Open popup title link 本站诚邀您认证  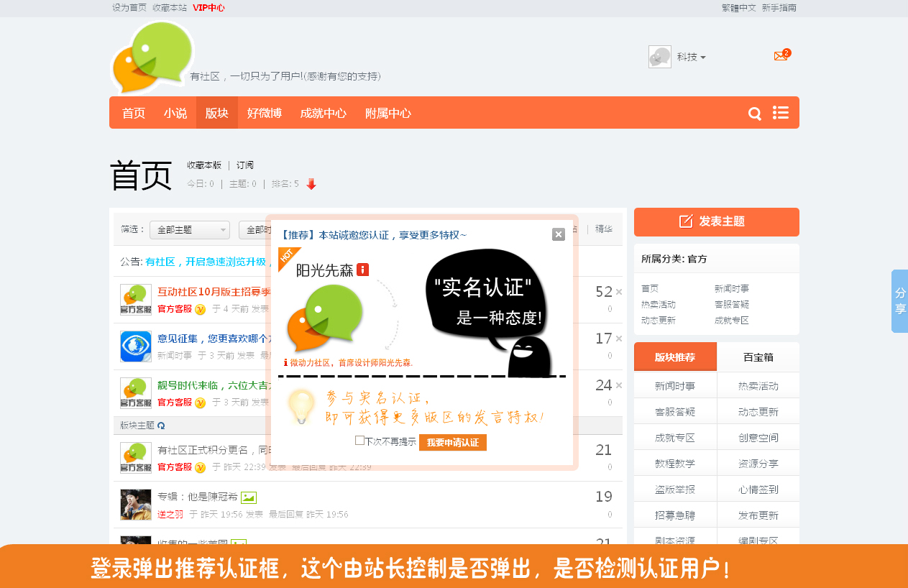pyautogui.click(x=373, y=235)
